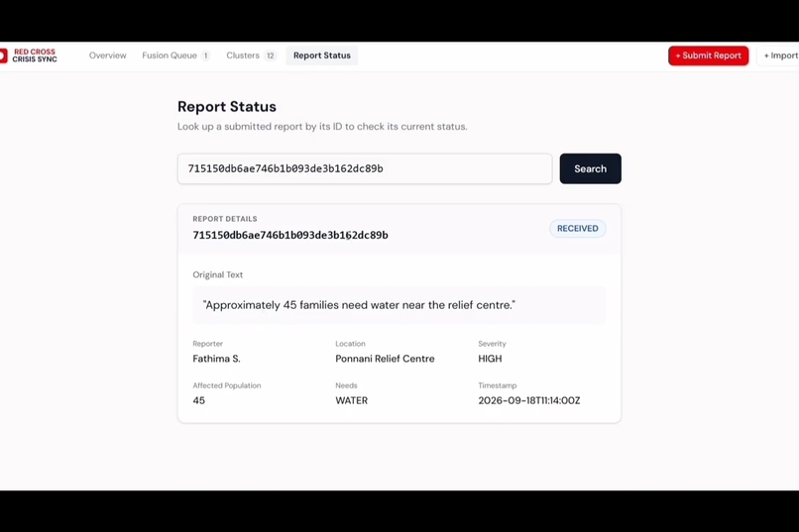Click severity value HIGH
Image resolution: width=799 pixels, height=532 pixels.
pyautogui.click(x=490, y=359)
